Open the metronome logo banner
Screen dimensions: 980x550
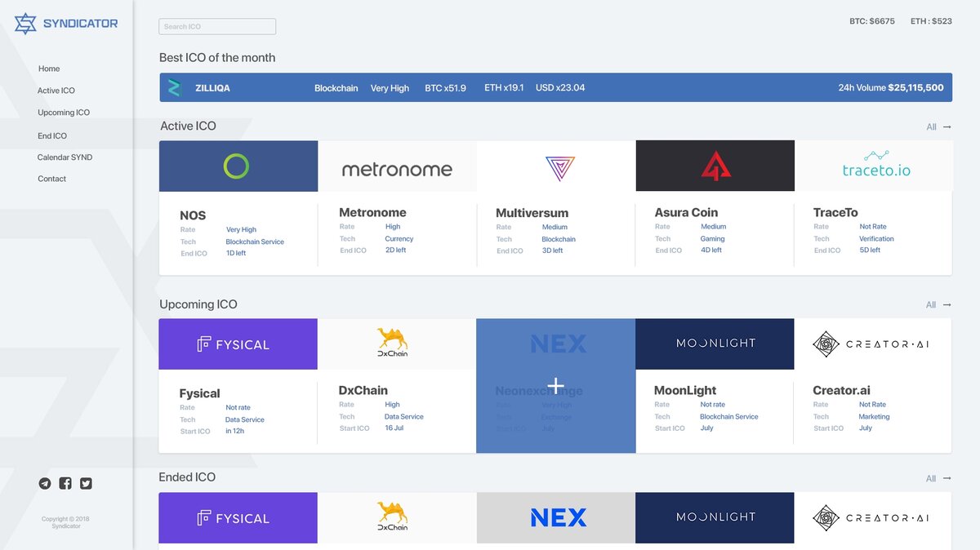[397, 166]
